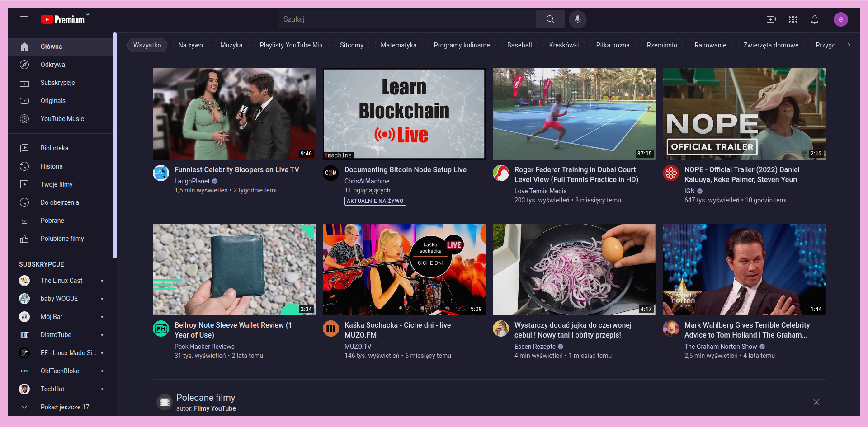Open Love Tennis Media channel link
This screenshot has width=868, height=427.
click(x=540, y=191)
